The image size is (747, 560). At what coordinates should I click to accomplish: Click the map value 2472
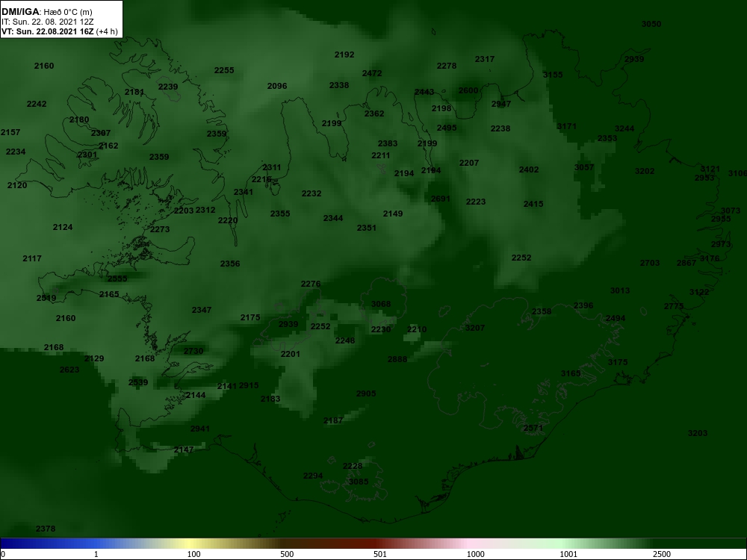coord(372,73)
